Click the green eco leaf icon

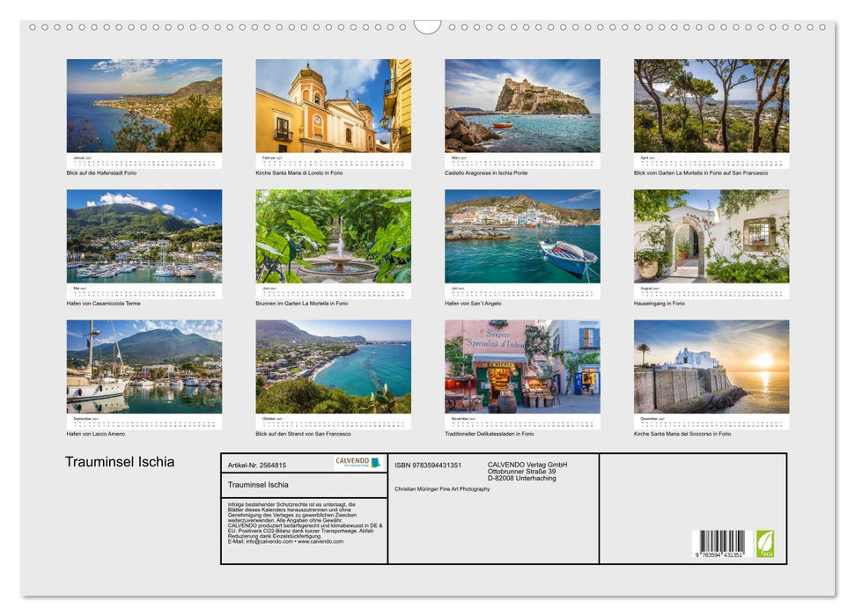click(x=765, y=544)
